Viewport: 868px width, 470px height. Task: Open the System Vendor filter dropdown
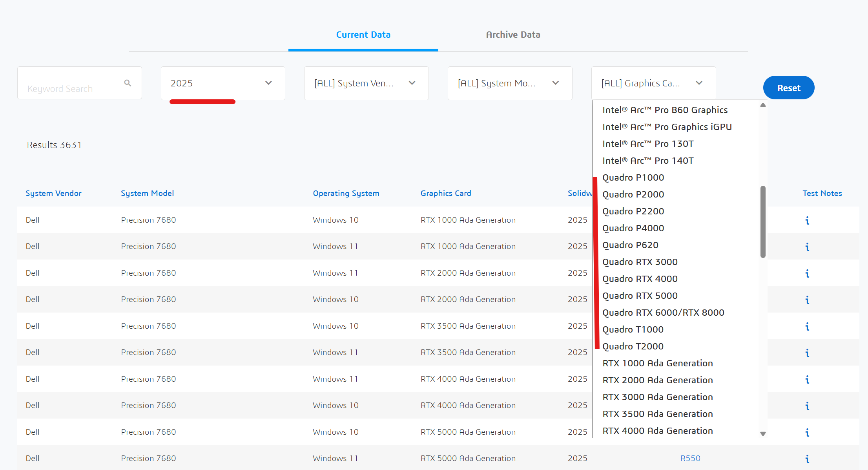(x=366, y=83)
